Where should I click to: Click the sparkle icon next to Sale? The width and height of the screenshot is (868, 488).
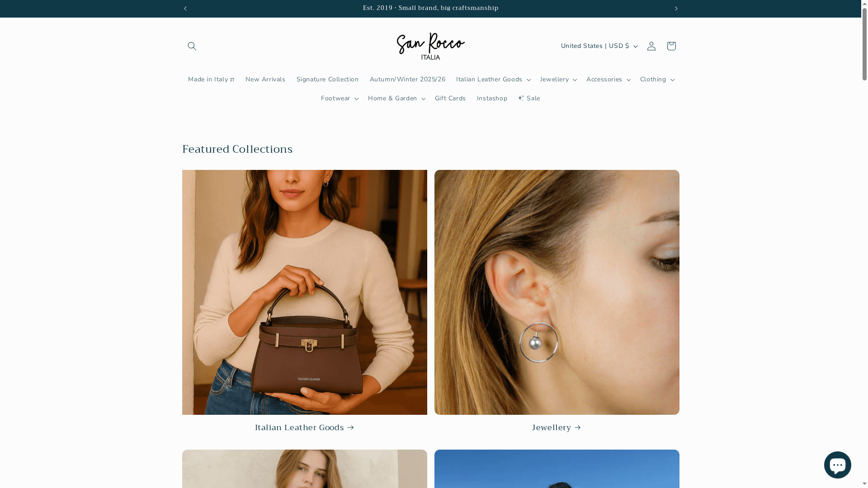pyautogui.click(x=521, y=98)
